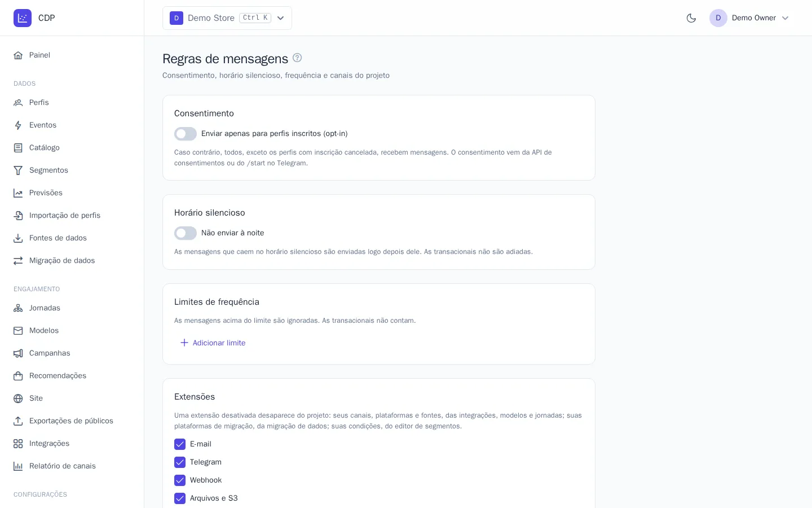Uncheck the Arquivos e S3 checkbox
This screenshot has width=812, height=508.
180,498
